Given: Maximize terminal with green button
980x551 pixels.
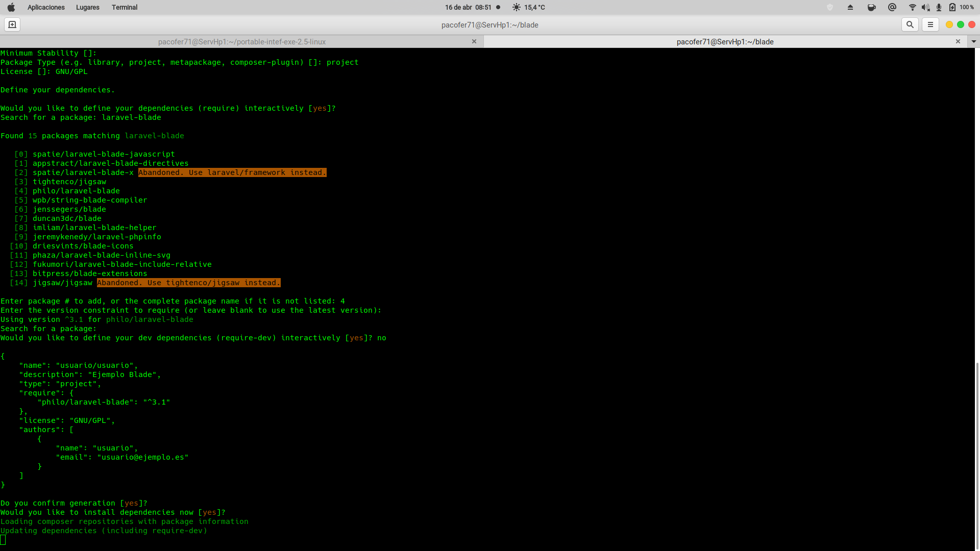Looking at the screenshot, I should tap(961, 24).
